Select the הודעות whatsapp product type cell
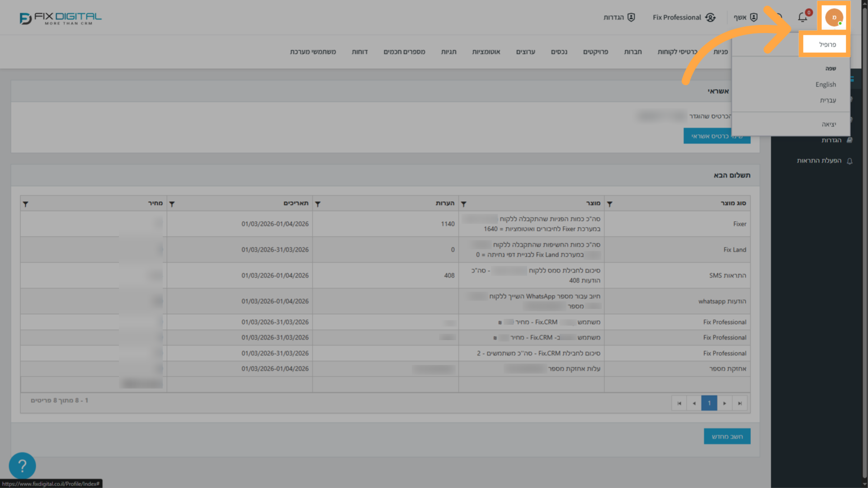This screenshot has width=868, height=488. coord(677,301)
